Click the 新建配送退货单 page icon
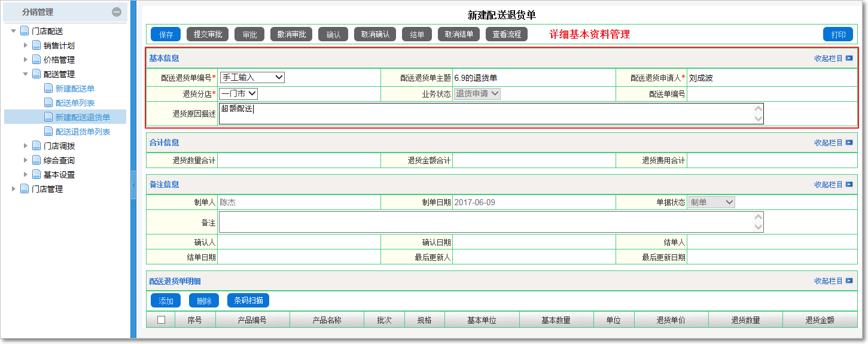This screenshot has width=868, height=344. click(x=48, y=117)
